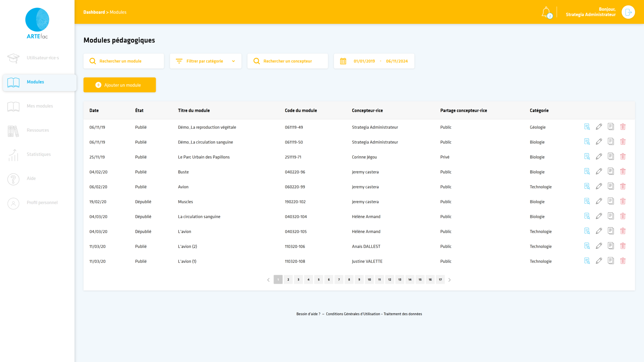Duplicate module with code 040320-104

[x=611, y=216]
